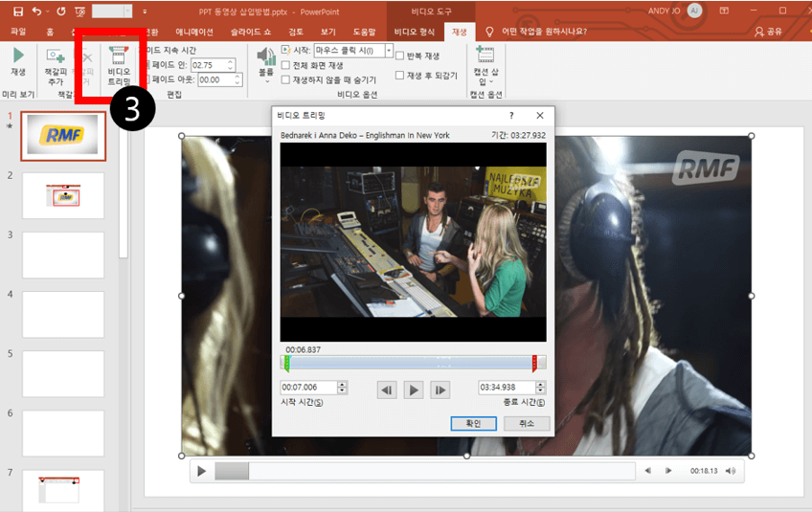Step video forward in the slide control bar

pyautogui.click(x=668, y=471)
